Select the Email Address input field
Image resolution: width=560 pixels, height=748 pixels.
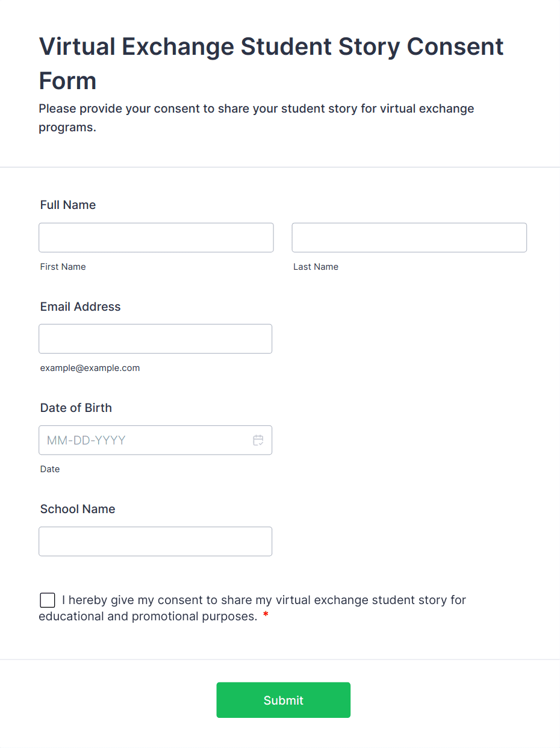155,339
